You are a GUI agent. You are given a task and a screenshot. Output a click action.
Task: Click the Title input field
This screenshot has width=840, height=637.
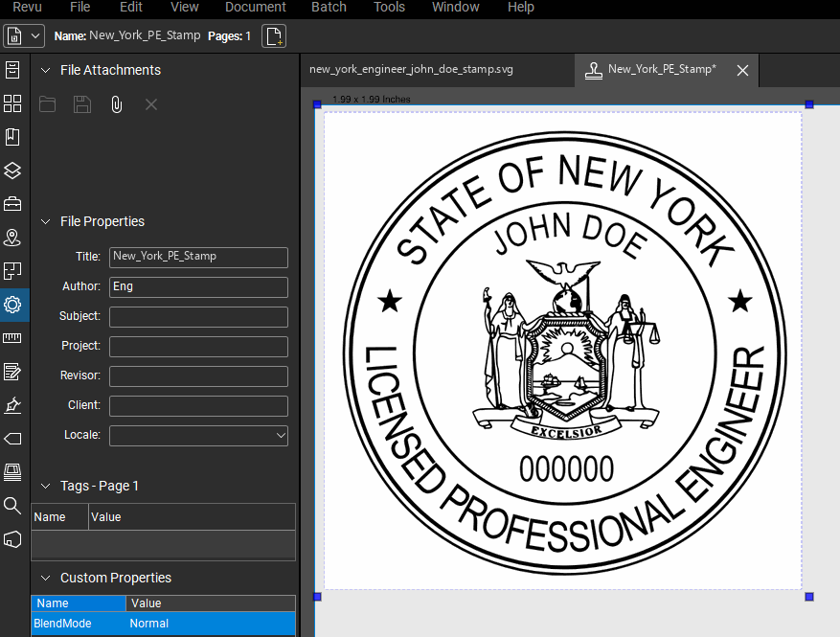[199, 257]
